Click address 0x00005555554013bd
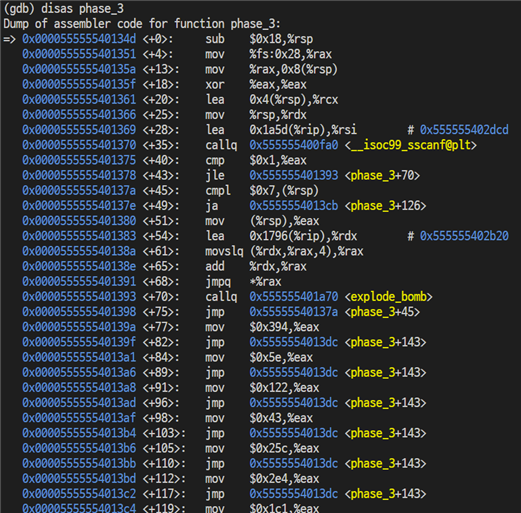This screenshot has height=513, width=521. click(79, 479)
